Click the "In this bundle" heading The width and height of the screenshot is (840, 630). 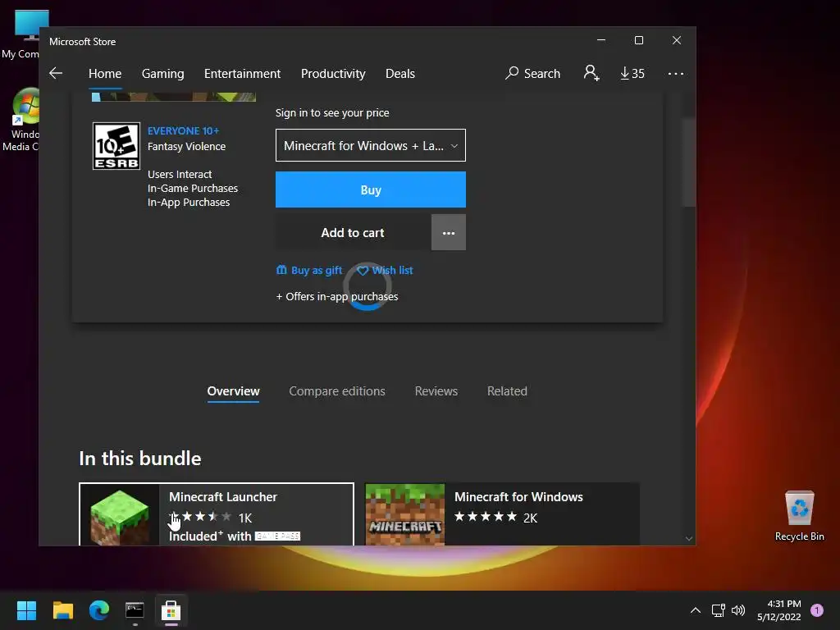[x=139, y=459]
